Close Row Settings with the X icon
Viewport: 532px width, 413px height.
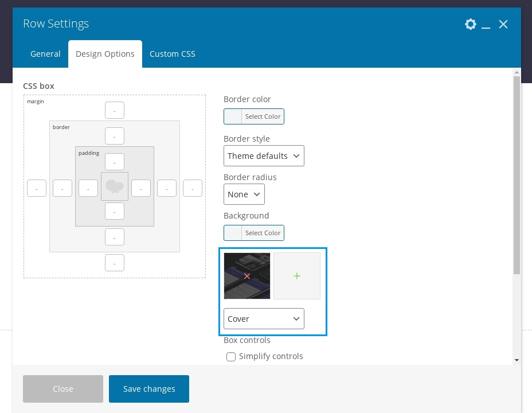click(x=503, y=24)
